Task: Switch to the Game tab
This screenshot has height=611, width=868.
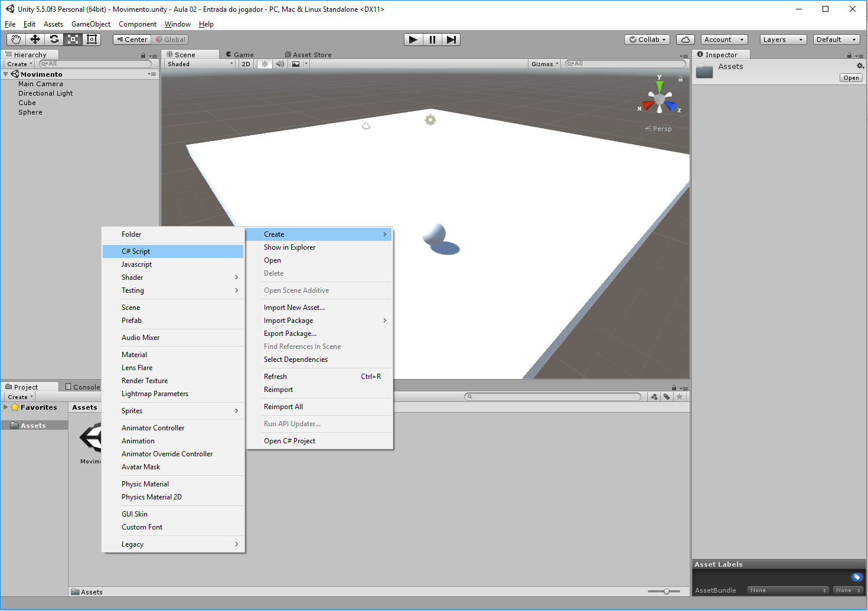Action: coord(240,55)
